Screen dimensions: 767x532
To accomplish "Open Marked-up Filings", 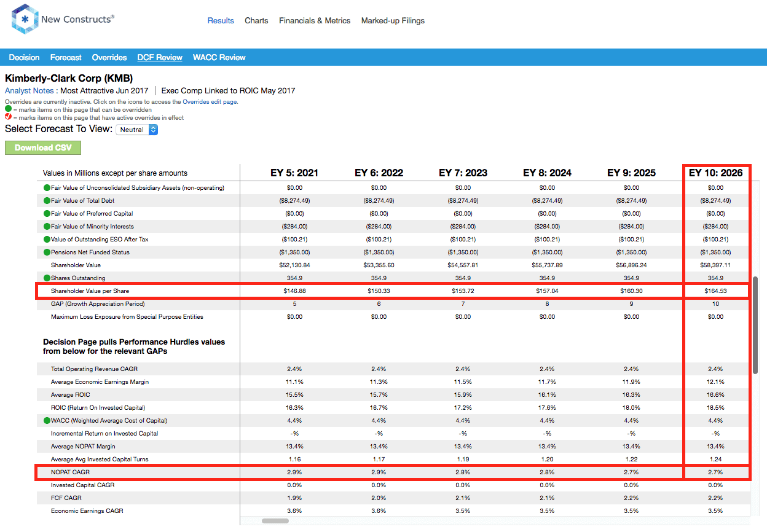I will [393, 20].
